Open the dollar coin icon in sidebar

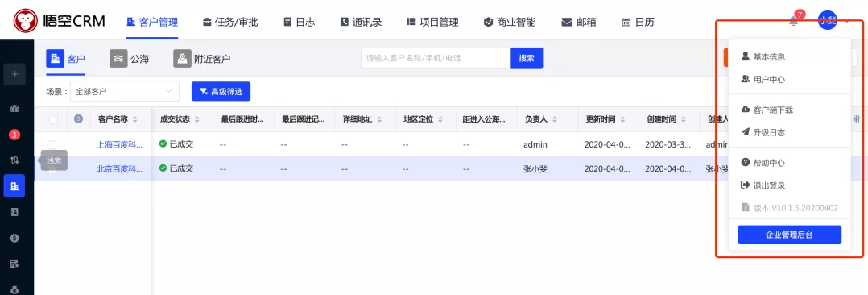click(15, 237)
